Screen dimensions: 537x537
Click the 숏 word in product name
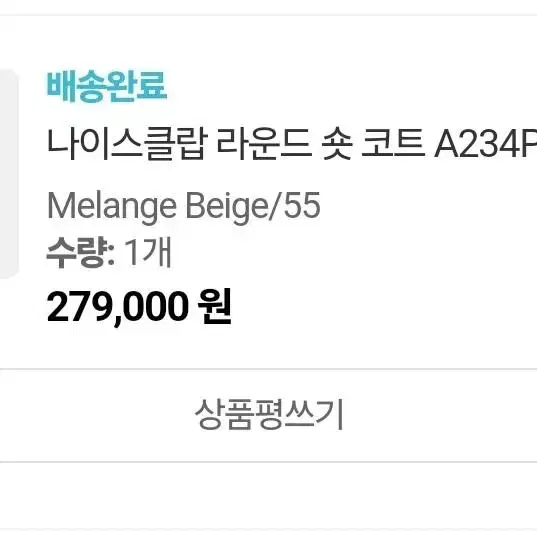[337, 143]
